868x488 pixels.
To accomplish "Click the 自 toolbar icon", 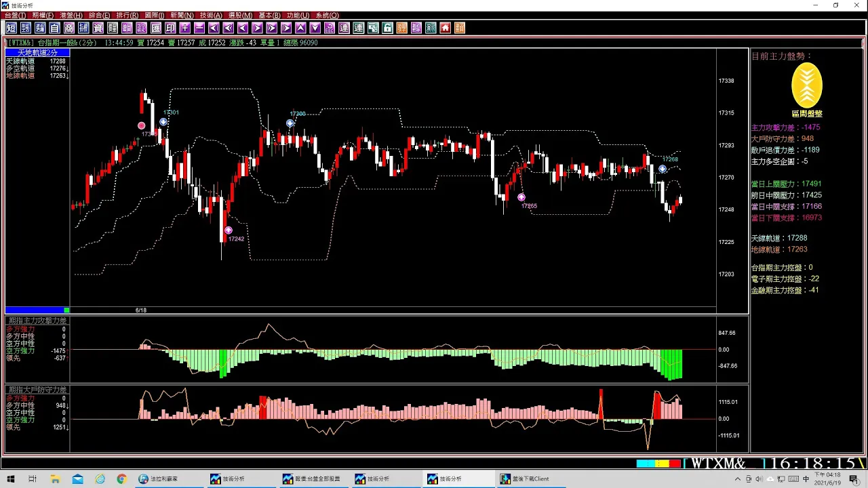I will tap(54, 28).
